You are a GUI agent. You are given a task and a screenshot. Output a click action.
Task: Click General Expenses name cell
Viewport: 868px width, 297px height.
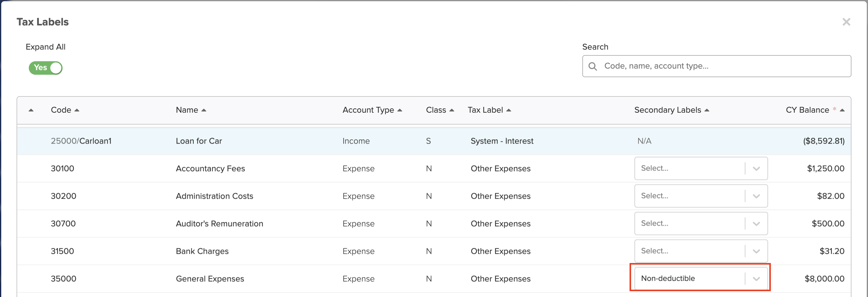pyautogui.click(x=210, y=279)
